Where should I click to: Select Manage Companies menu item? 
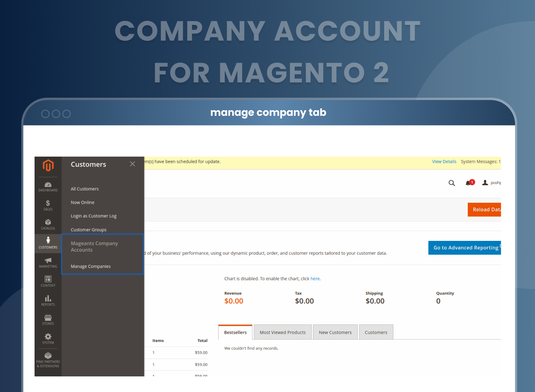point(91,267)
